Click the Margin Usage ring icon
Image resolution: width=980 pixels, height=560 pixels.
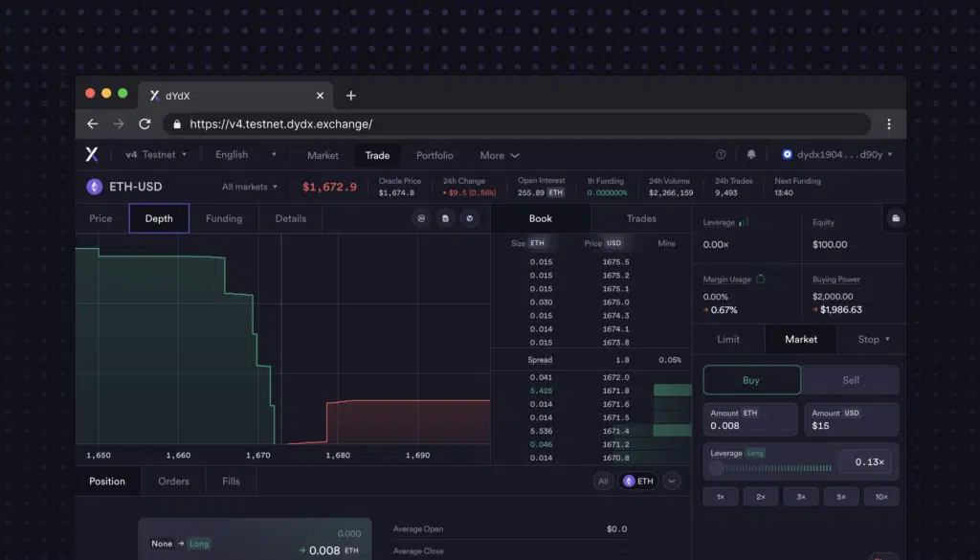pos(760,280)
